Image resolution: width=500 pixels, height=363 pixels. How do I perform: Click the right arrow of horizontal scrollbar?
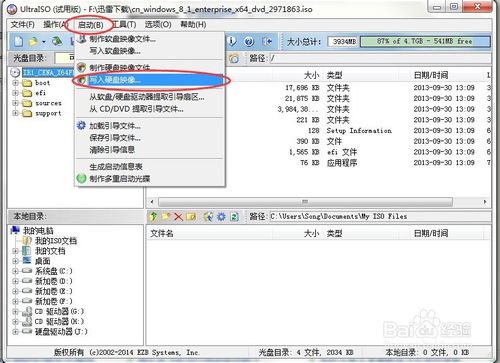click(485, 202)
